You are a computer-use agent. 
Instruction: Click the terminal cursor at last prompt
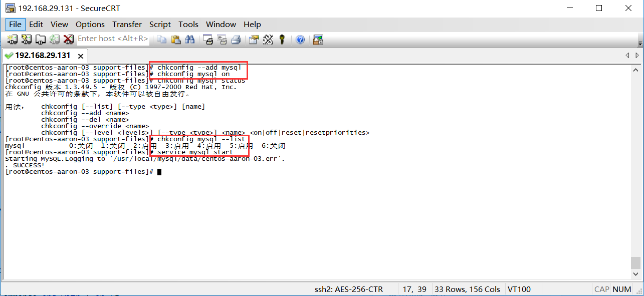click(159, 172)
